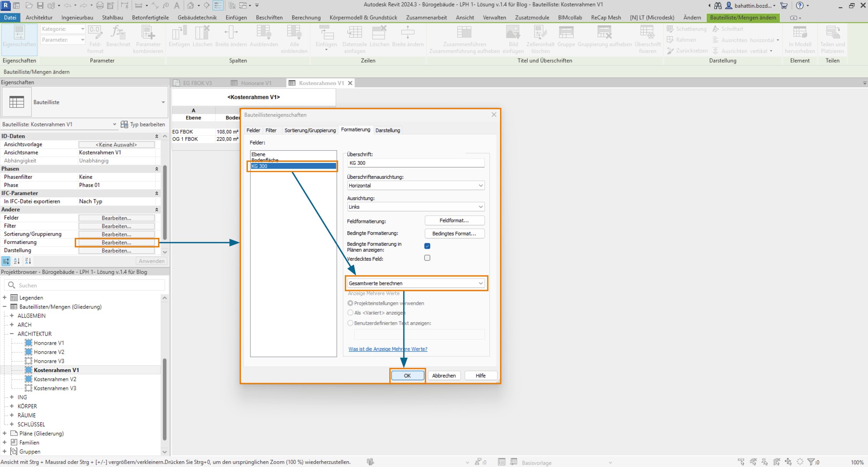The image size is (868, 467).
Task: Click the print icon in quick access toolbar
Action: [100, 5]
